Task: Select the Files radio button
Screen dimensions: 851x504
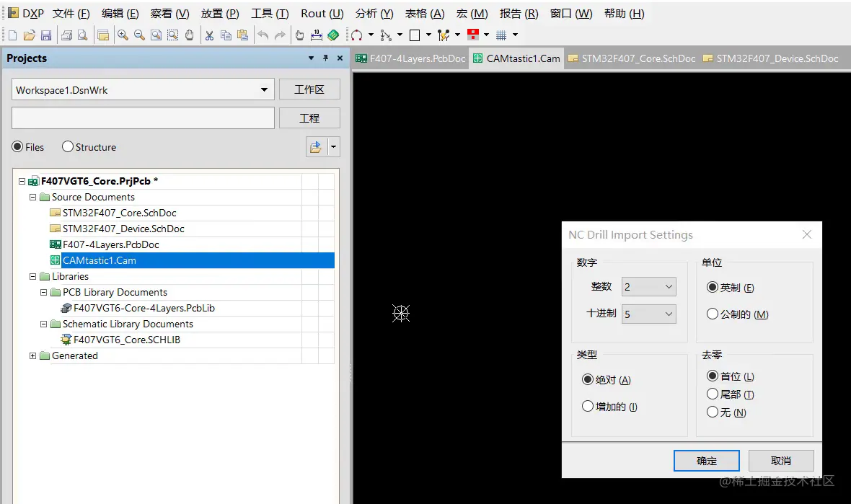Action: pos(17,146)
